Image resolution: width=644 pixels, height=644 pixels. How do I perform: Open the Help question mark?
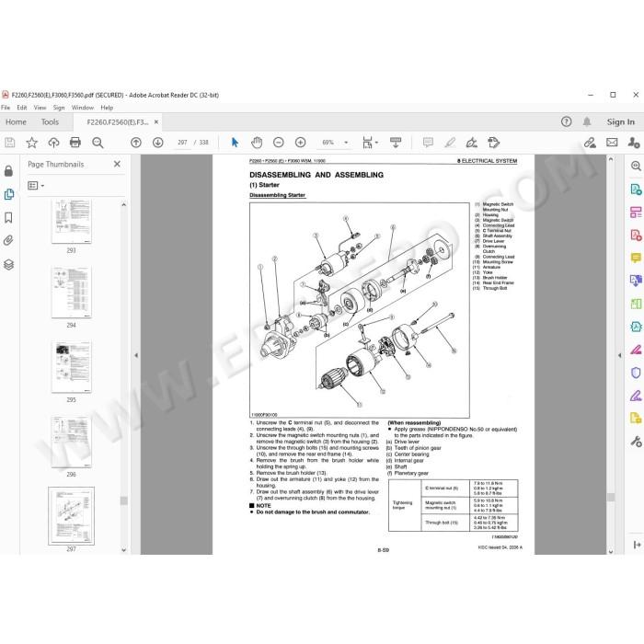coord(566,121)
